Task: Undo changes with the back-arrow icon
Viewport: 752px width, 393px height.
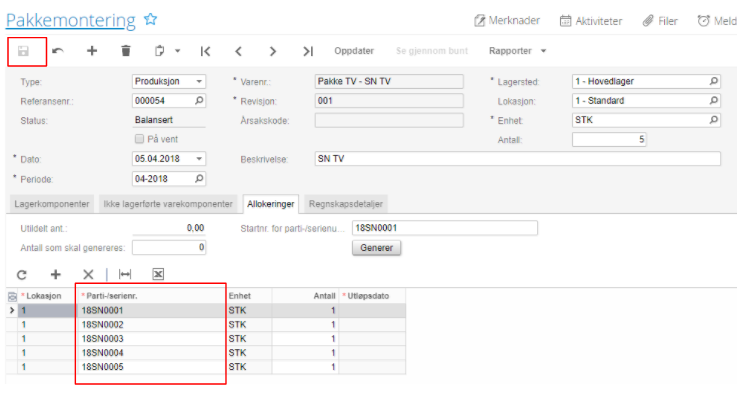Action: click(58, 50)
